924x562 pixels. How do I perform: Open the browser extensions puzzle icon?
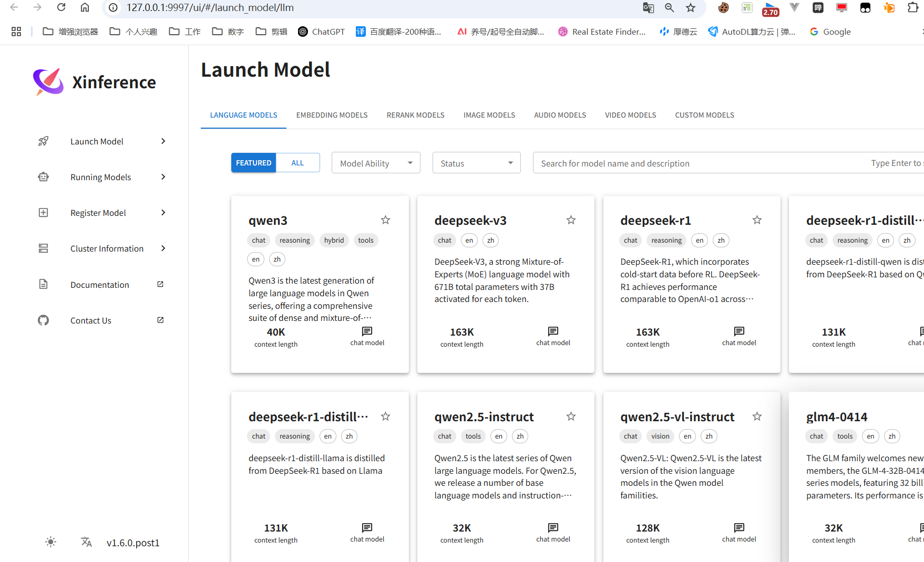point(913,7)
